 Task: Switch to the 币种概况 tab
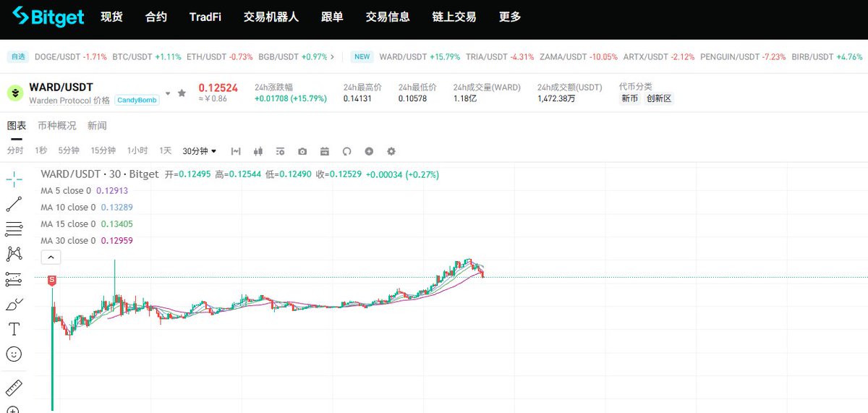tap(57, 125)
